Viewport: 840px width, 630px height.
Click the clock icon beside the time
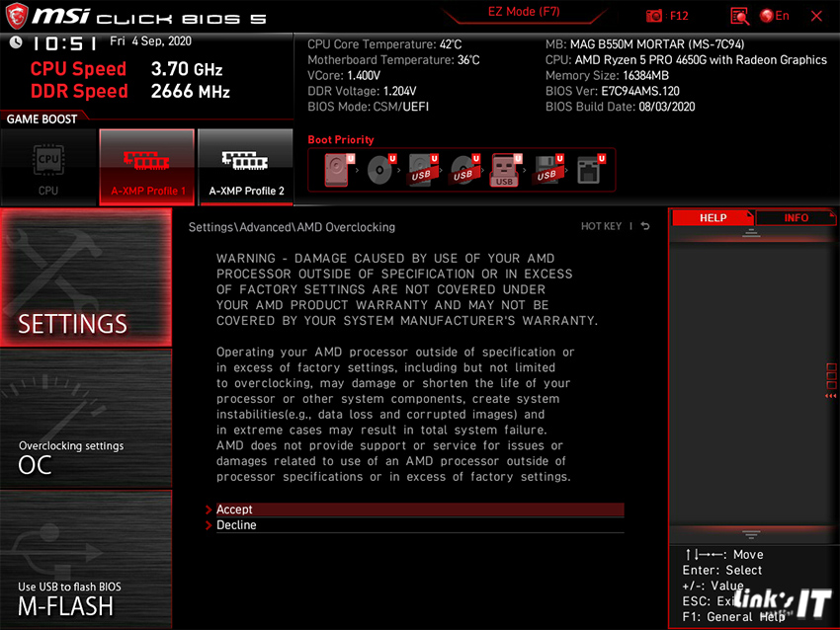pos(16,42)
